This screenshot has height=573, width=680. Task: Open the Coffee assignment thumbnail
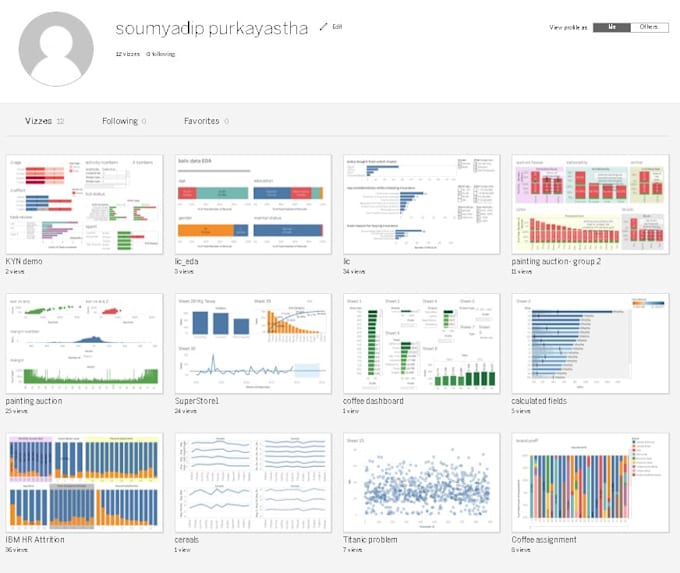(x=590, y=482)
